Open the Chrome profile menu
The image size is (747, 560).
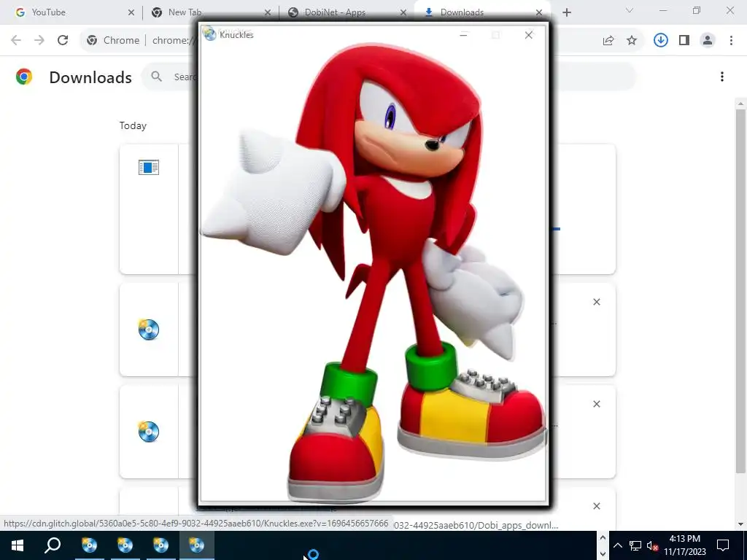708,41
